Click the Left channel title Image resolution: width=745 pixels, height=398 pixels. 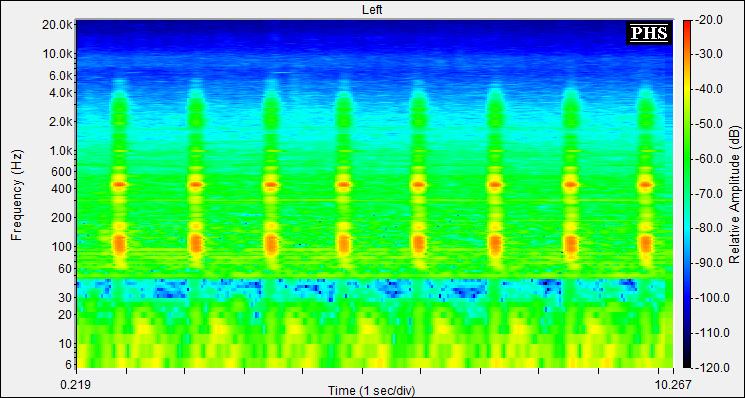pos(372,9)
